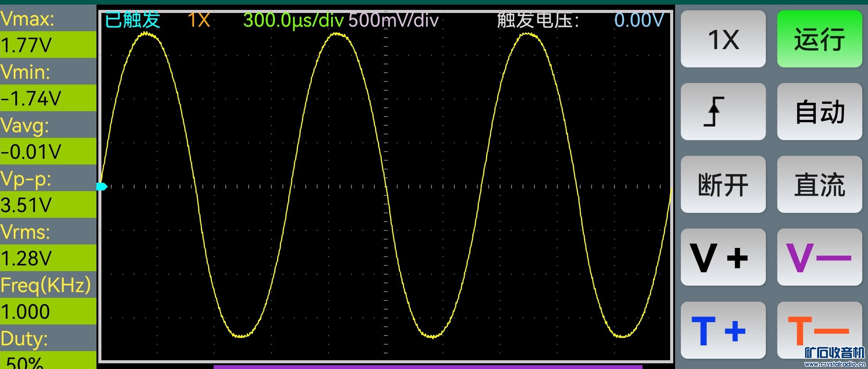The width and height of the screenshot is (868, 369).
Task: Decrease timebase with T— button
Action: coord(820,330)
